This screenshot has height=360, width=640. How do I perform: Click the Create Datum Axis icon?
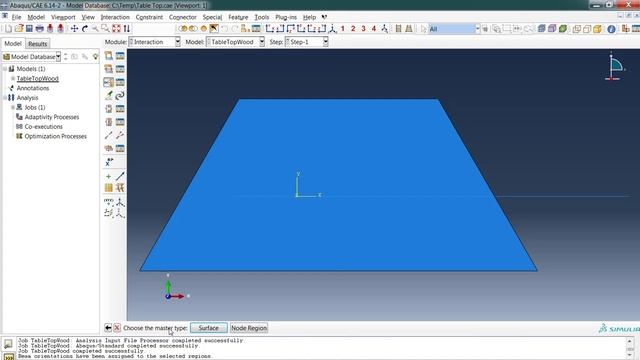tap(120, 176)
